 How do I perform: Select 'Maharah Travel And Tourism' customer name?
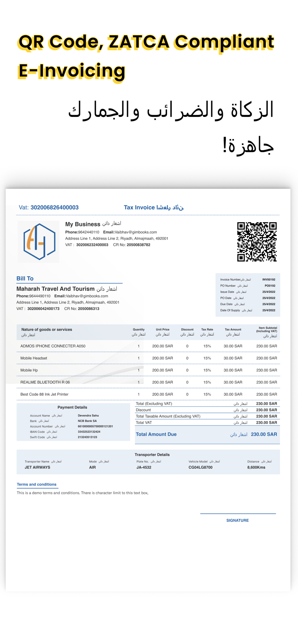coord(55,289)
